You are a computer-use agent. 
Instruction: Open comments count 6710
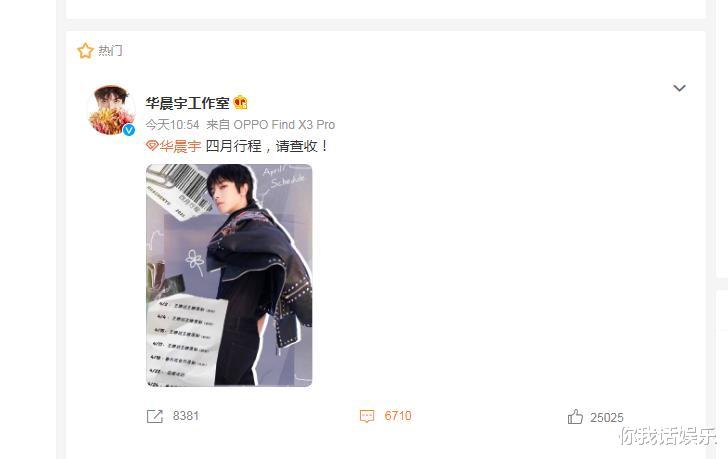pyautogui.click(x=398, y=416)
